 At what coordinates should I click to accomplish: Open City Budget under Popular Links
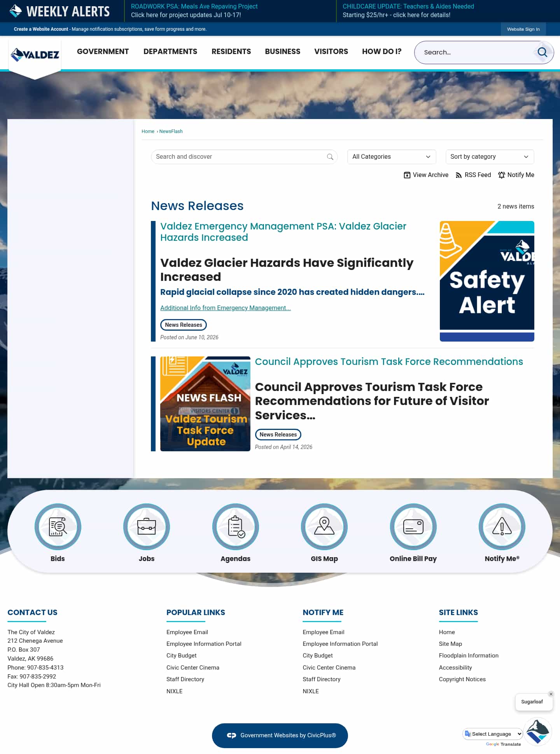[182, 656]
